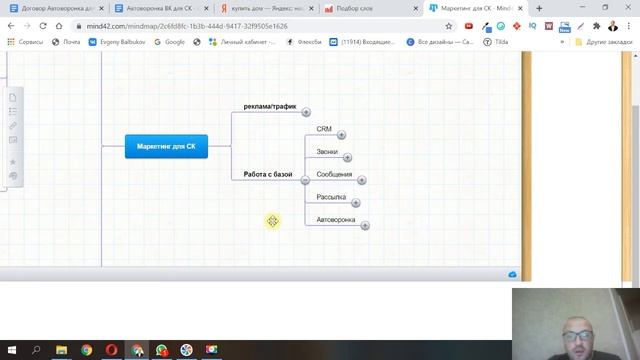Click the red YouTube extension icon
Screen dimensions: 640x360
tap(469, 26)
